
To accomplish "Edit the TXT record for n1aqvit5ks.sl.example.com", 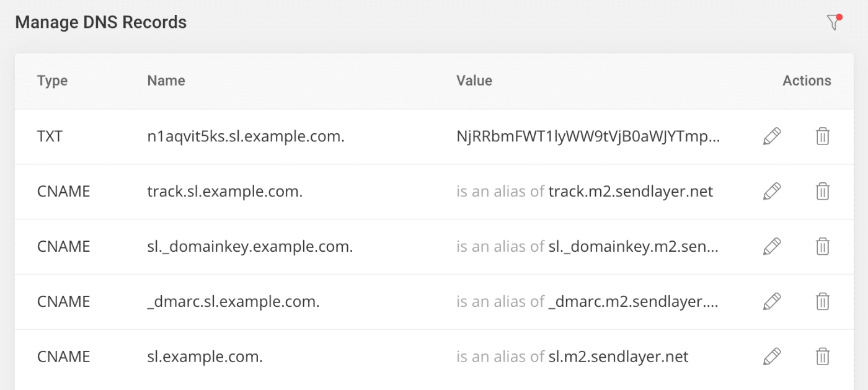I will [x=771, y=136].
